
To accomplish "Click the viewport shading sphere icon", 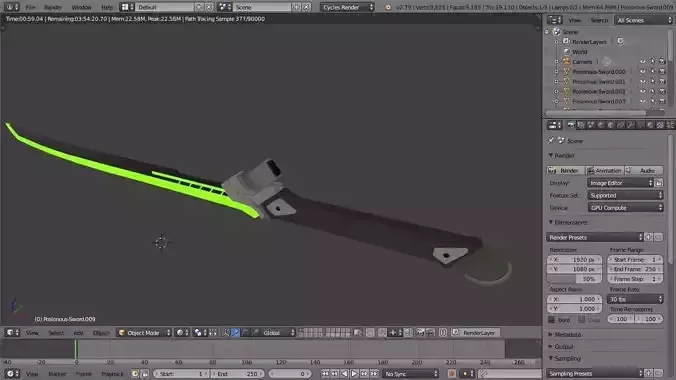I will point(183,333).
